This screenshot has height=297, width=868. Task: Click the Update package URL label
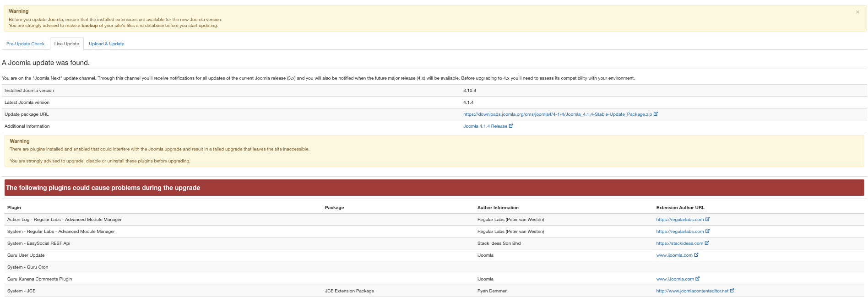(x=27, y=114)
